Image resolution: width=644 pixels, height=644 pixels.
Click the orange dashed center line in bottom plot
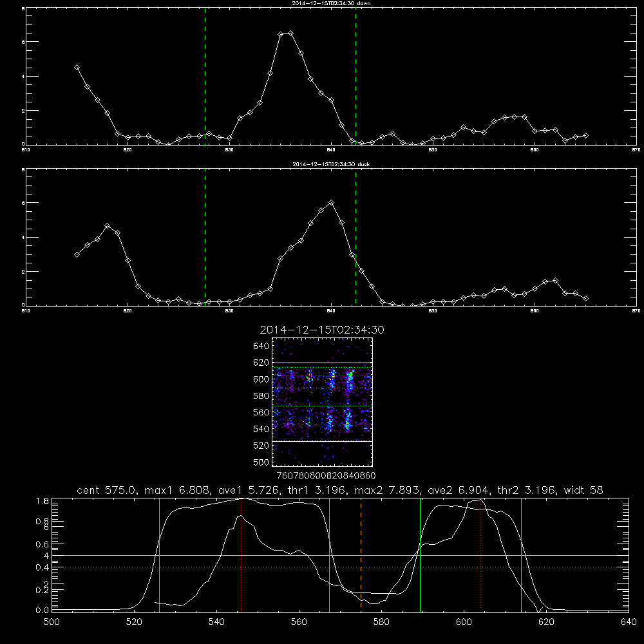361,554
